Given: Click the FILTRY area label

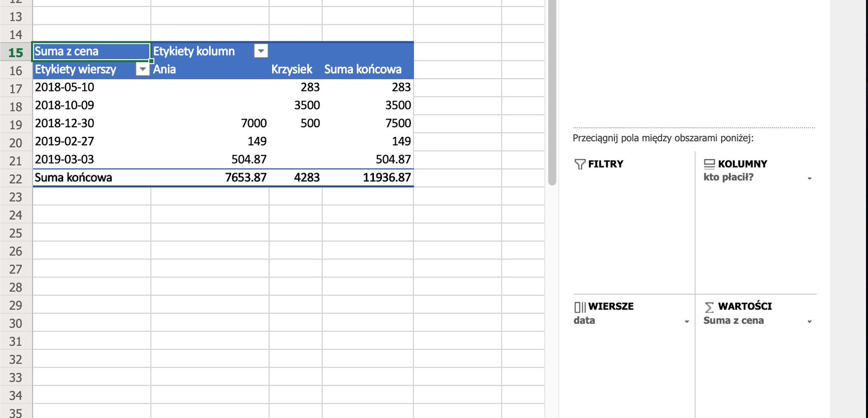Looking at the screenshot, I should (606, 164).
